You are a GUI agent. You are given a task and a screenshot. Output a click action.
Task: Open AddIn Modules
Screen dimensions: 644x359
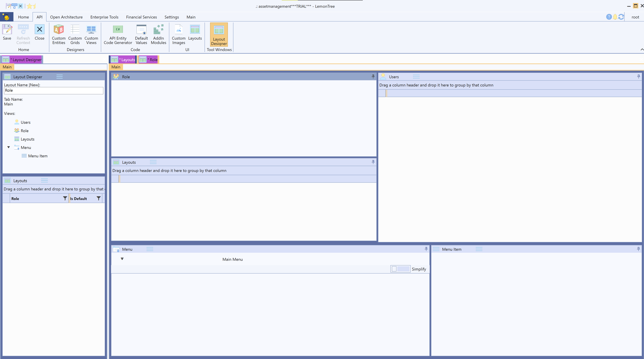pyautogui.click(x=159, y=34)
